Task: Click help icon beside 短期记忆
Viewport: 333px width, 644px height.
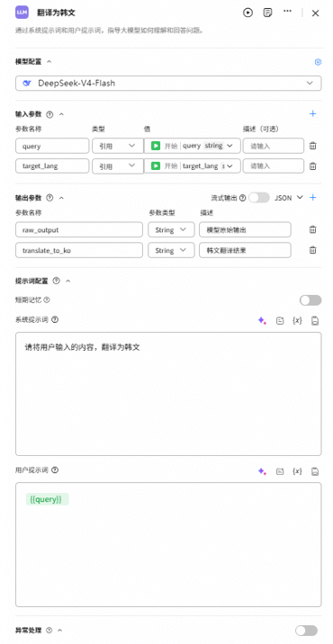Action: point(47,300)
